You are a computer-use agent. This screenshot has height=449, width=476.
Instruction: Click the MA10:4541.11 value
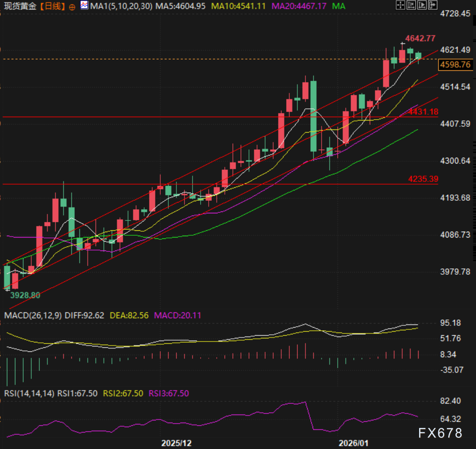coord(238,6)
